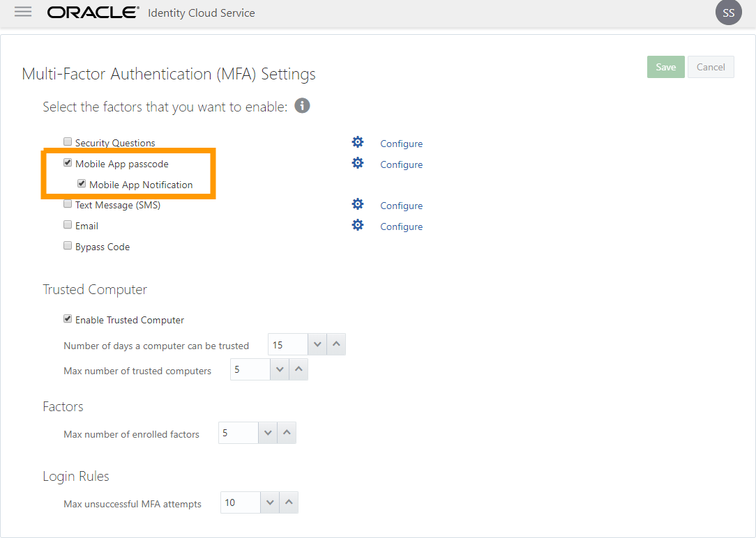Enable the Bypass Code factor
756x538 pixels.
coord(68,245)
